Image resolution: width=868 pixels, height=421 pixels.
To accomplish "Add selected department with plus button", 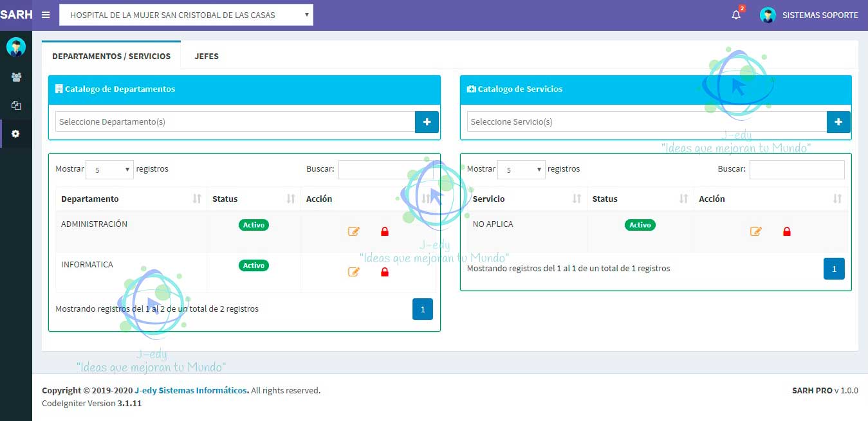I will [x=427, y=122].
